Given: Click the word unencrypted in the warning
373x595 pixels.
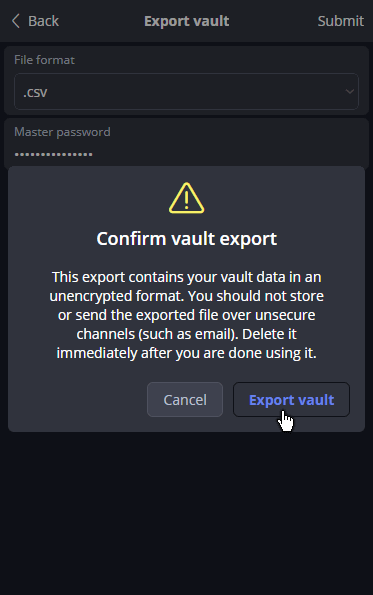Looking at the screenshot, I should (90, 296).
